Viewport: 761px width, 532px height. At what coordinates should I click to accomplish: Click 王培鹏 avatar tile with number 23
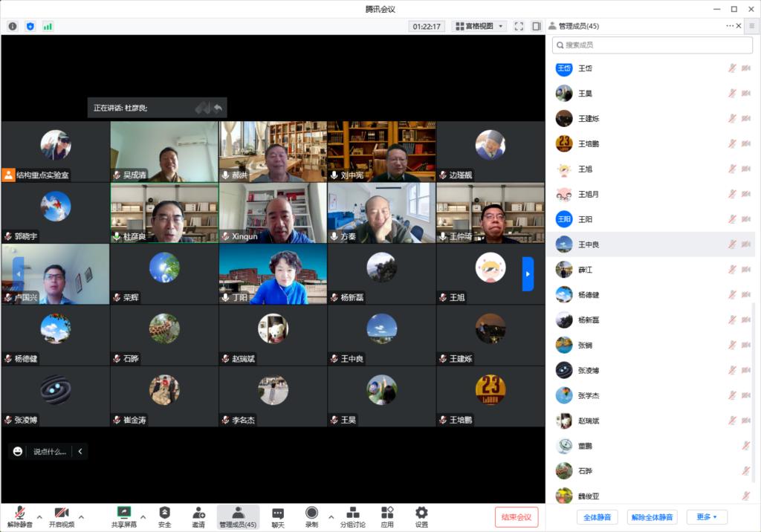click(490, 396)
